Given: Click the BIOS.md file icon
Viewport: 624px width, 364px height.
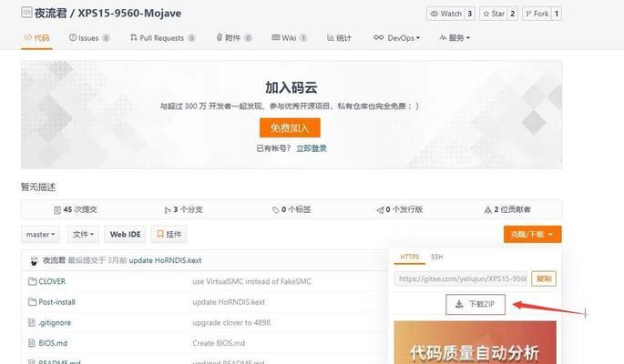Looking at the screenshot, I should (x=32, y=343).
